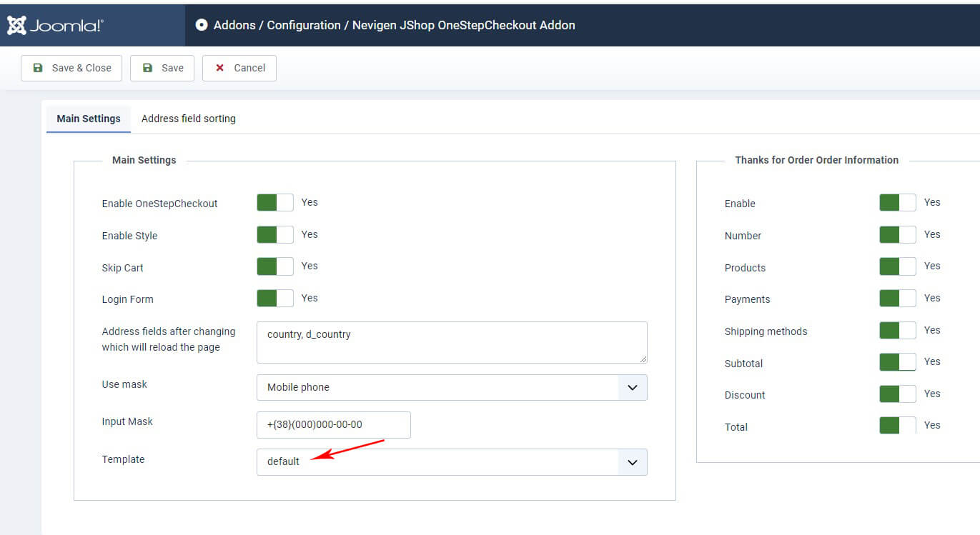The image size is (980, 535).
Task: Click the Input Mask text field
Action: (333, 424)
